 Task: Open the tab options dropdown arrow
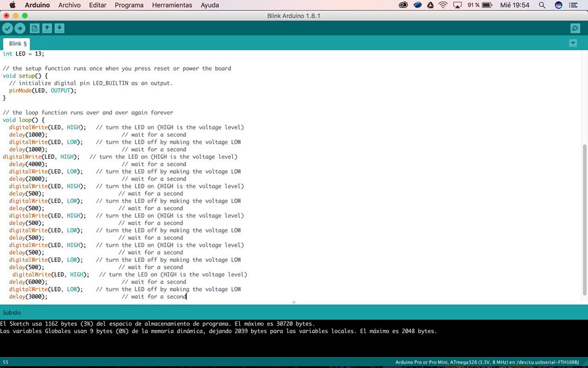(x=572, y=43)
